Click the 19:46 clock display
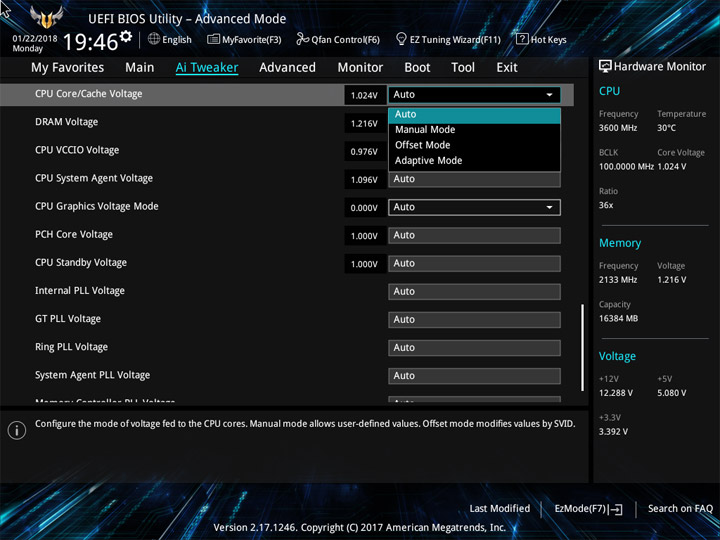The width and height of the screenshot is (720, 540). (x=90, y=42)
